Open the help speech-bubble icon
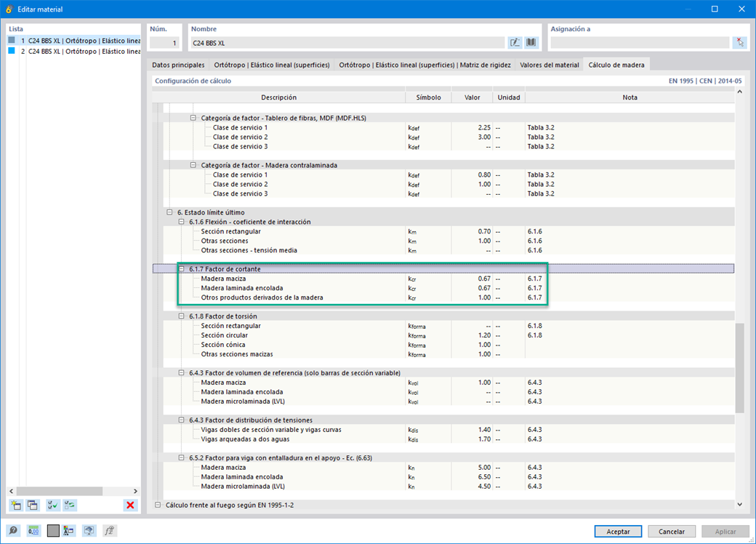756x544 pixels. pos(13,530)
